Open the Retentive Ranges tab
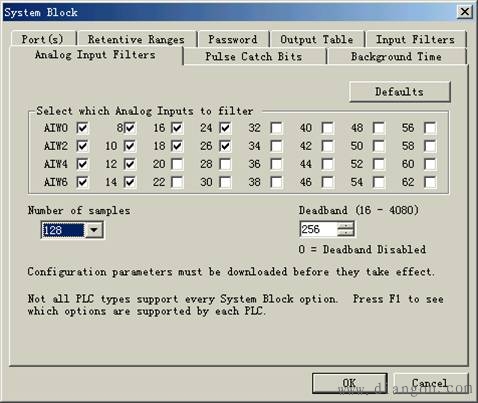The height and width of the screenshot is (403, 478). (136, 39)
